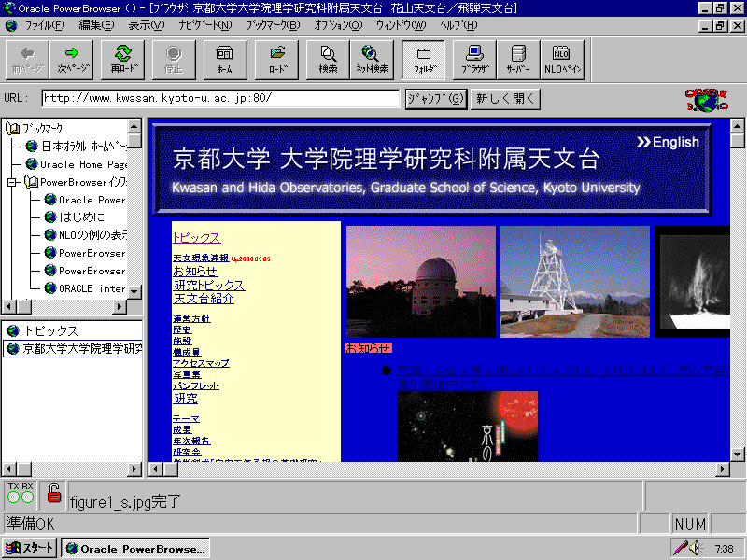747x560 pixels.
Task: Select the ブラウザ toolbar button
Action: tap(475, 60)
